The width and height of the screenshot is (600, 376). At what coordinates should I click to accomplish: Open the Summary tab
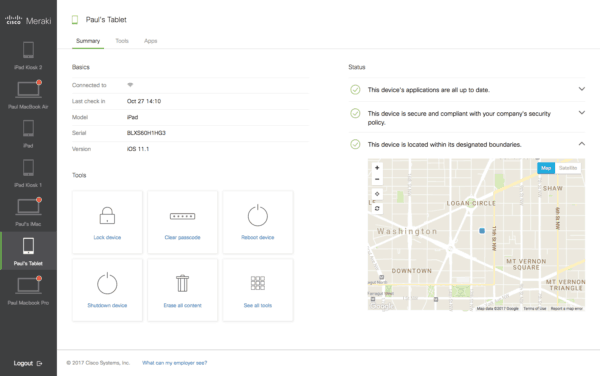coord(88,41)
